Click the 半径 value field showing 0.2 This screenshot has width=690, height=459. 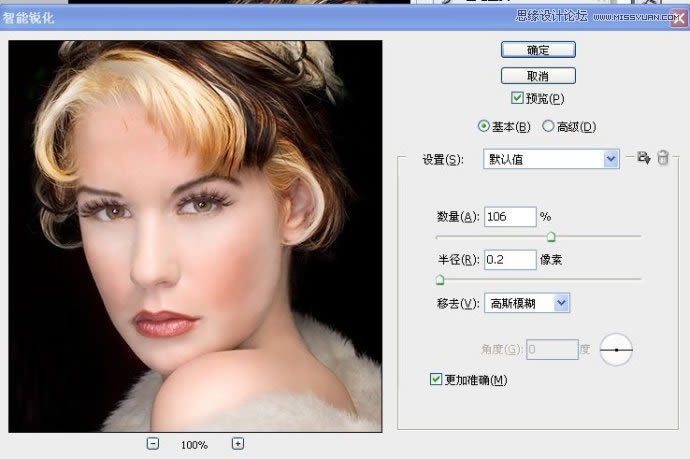510,260
